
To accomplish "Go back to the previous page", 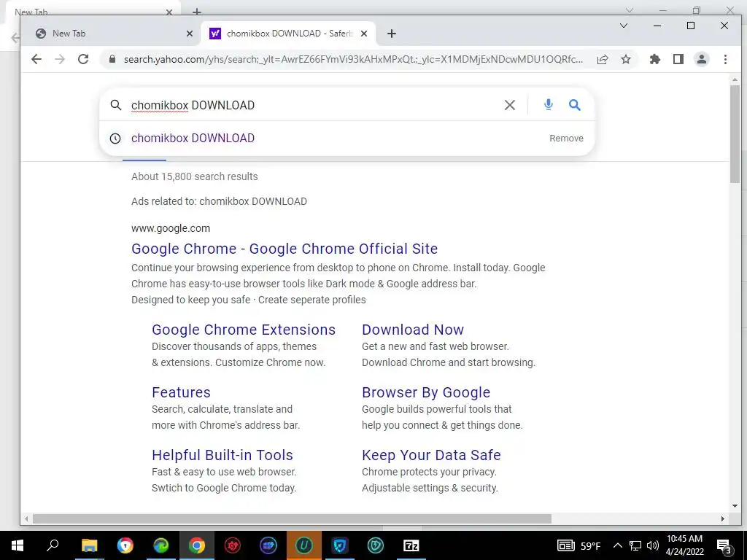I will (36, 59).
